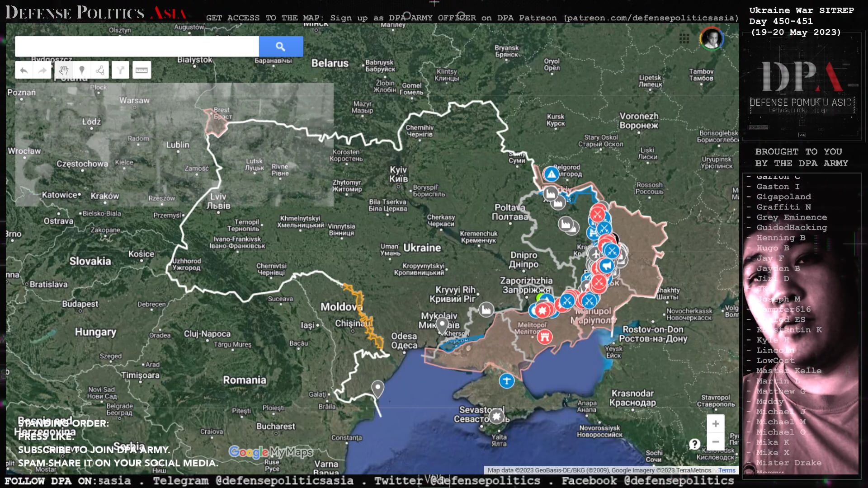Click the red castle marker at Melitopol
Viewport: 868px width, 488px height.
(545, 337)
